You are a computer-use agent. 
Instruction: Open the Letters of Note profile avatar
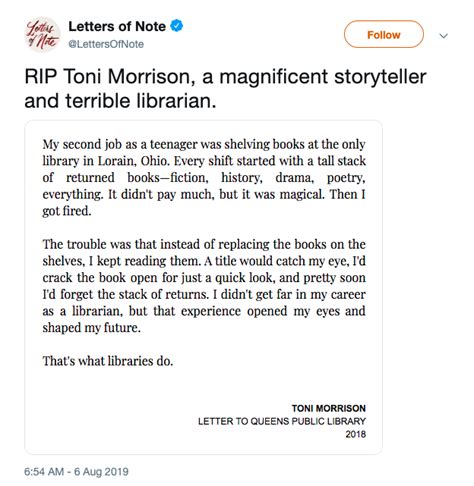43,35
